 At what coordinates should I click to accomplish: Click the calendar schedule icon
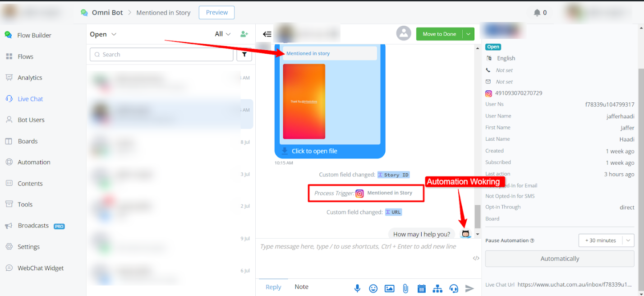pyautogui.click(x=421, y=288)
